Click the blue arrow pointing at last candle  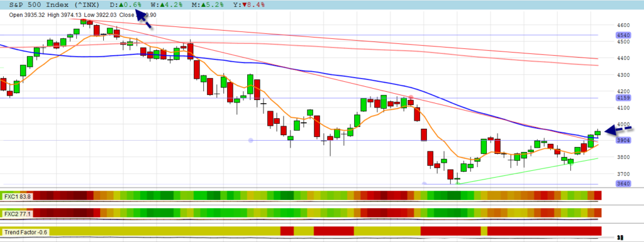point(619,129)
